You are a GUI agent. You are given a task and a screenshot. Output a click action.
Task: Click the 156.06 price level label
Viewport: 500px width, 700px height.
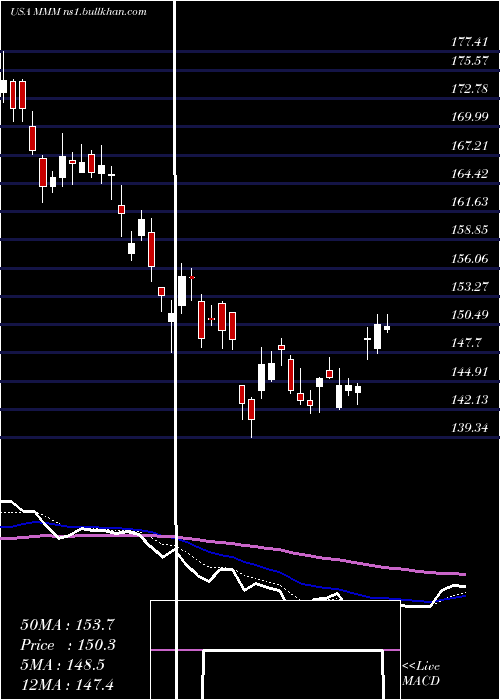pyautogui.click(x=469, y=258)
